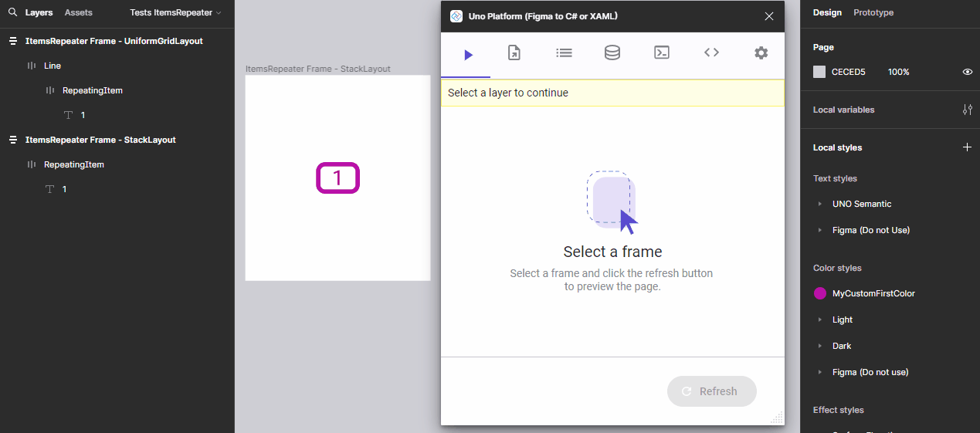Click the search icon in Layers panel
This screenshot has width=980, height=433.
coord(12,13)
